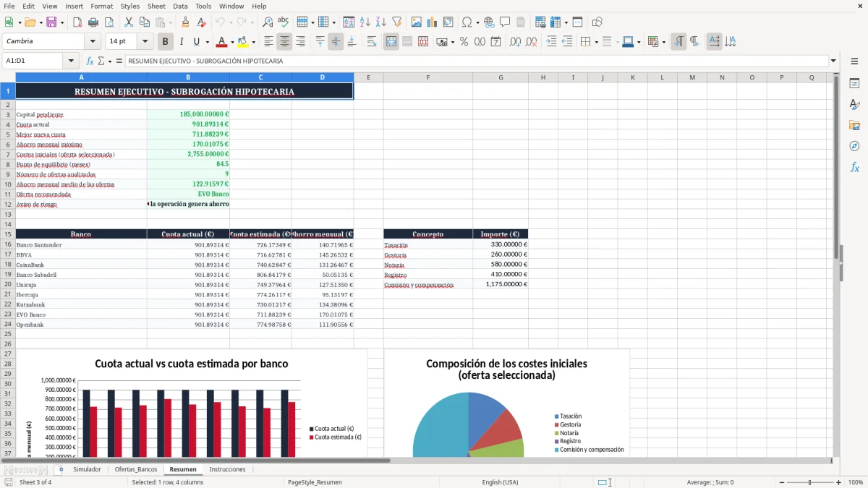Click English (USA) language in status bar
The width and height of the screenshot is (868, 488).
pyautogui.click(x=501, y=482)
